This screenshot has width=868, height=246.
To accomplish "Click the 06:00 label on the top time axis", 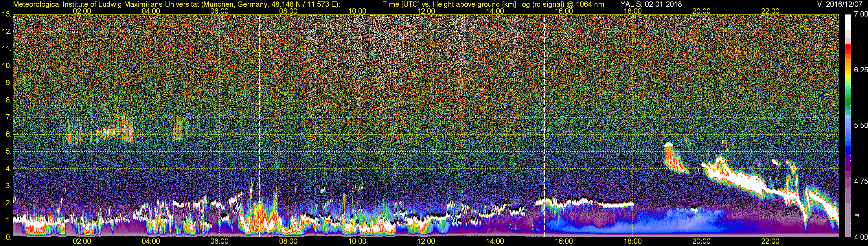I will pyautogui.click(x=219, y=11).
